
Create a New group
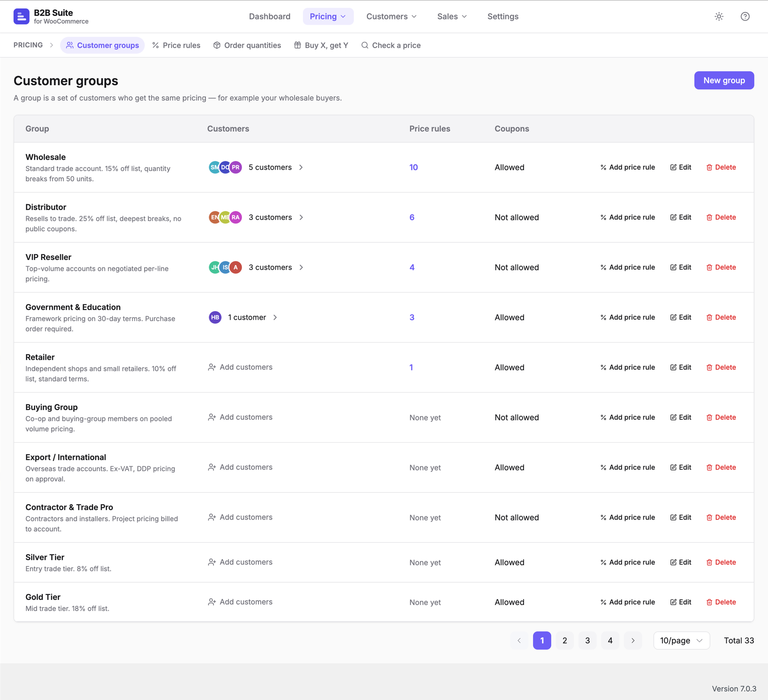point(724,80)
